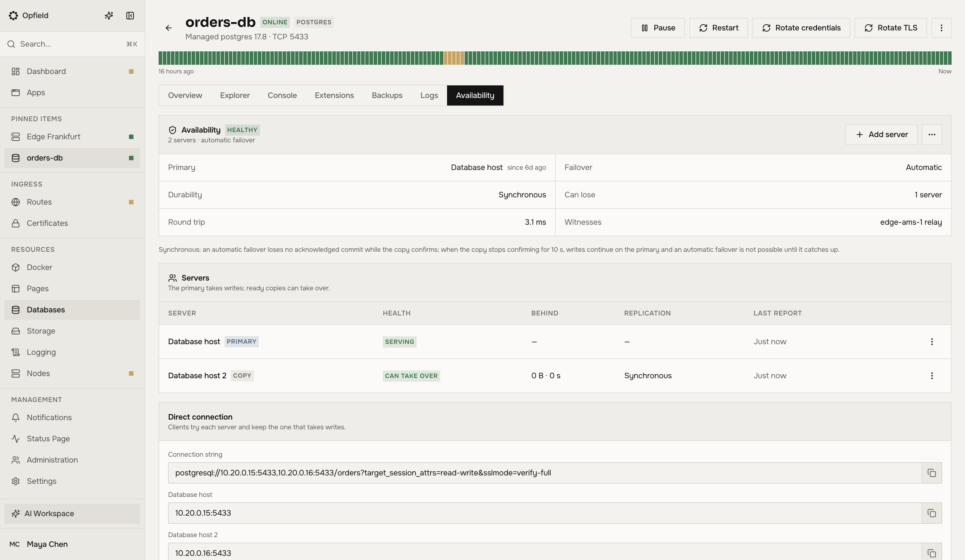Open Apps in the sidebar
Screen dimensions: 965x560
coord(72,93)
